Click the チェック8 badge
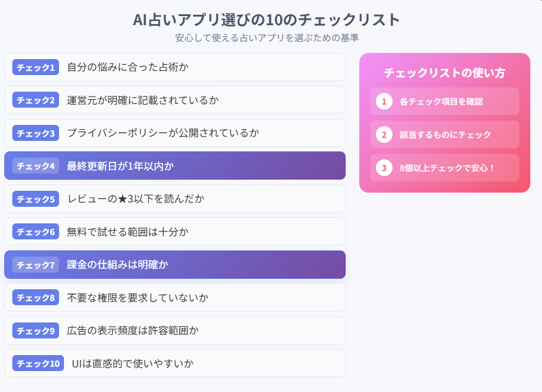The height and width of the screenshot is (392, 542). tap(36, 298)
